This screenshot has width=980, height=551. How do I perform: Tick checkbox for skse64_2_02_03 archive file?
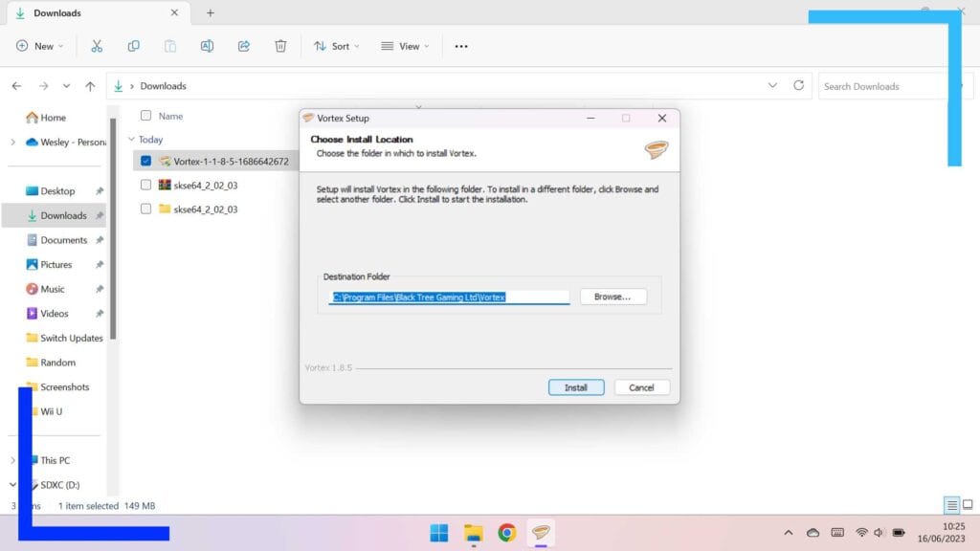point(145,185)
